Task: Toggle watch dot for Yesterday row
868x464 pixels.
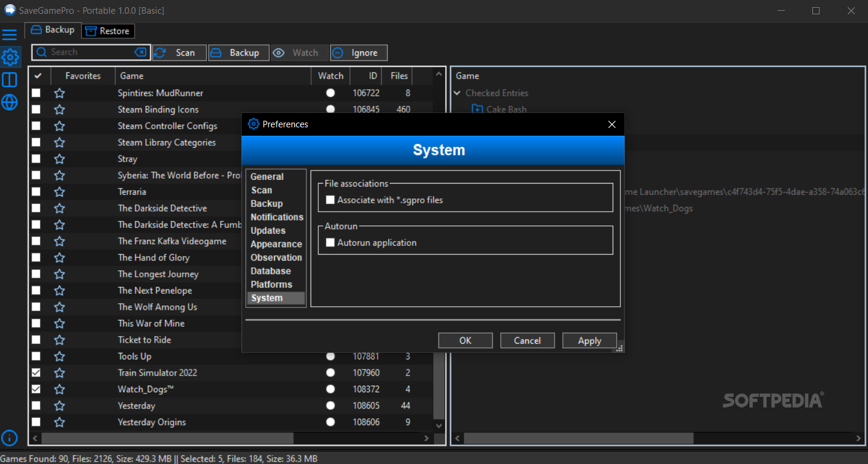Action: click(x=330, y=405)
